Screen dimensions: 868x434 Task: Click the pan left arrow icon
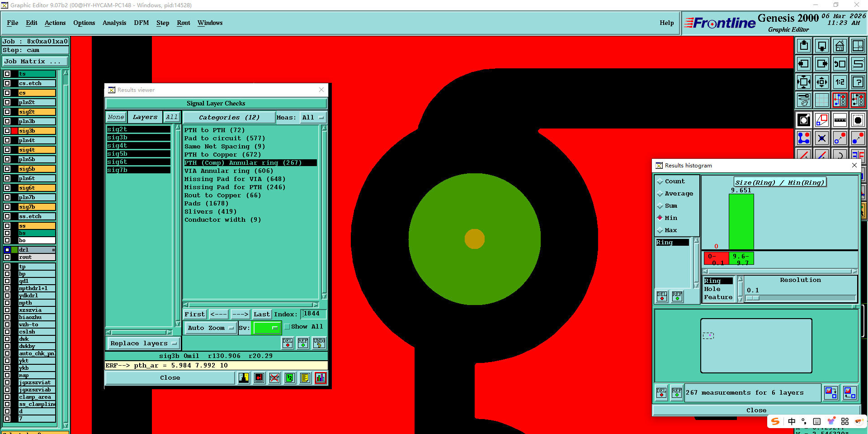click(804, 64)
